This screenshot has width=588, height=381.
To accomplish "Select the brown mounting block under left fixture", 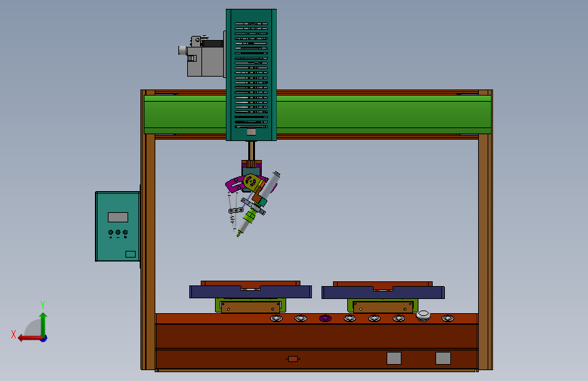I will [250, 307].
